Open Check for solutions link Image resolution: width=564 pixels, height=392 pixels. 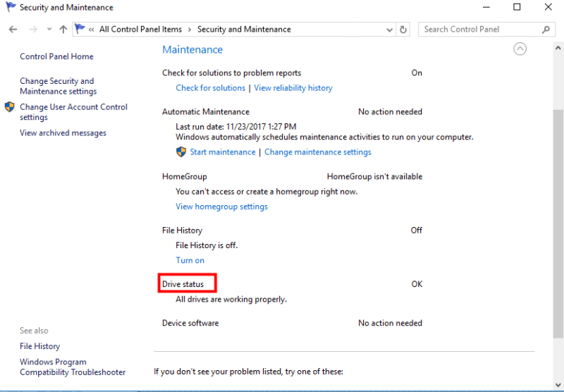210,88
